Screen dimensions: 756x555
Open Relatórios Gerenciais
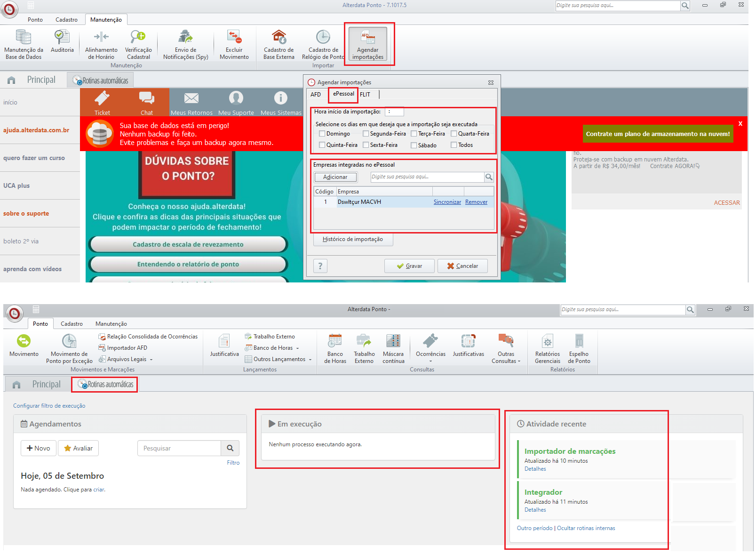[x=548, y=348]
